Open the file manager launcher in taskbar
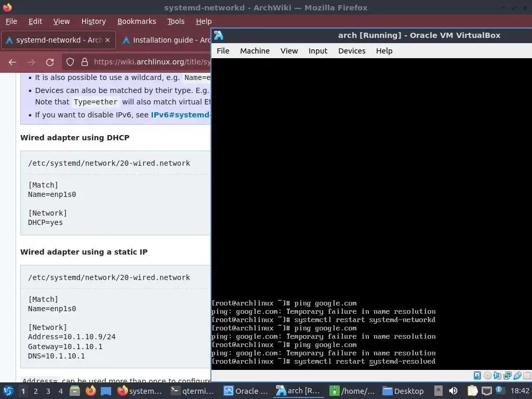The height and width of the screenshot is (399, 532). (x=75, y=391)
